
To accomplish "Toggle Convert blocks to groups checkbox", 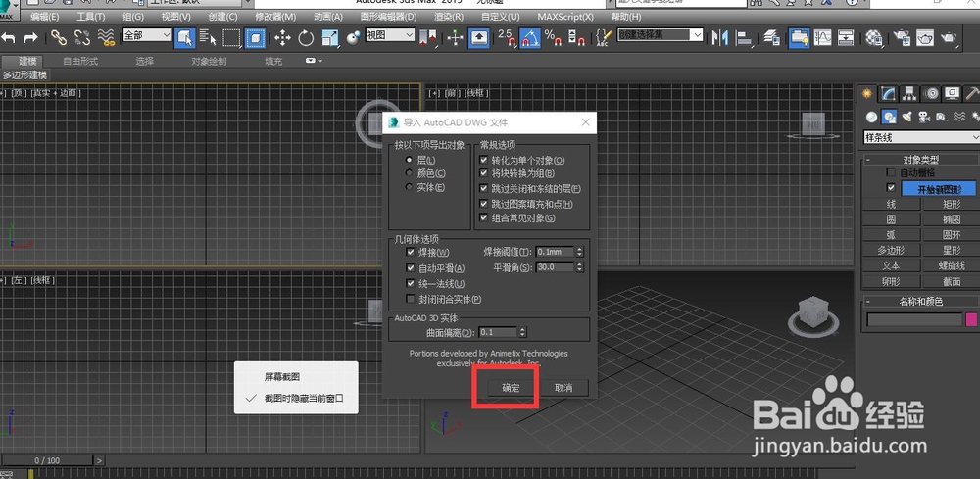I will (x=483, y=173).
